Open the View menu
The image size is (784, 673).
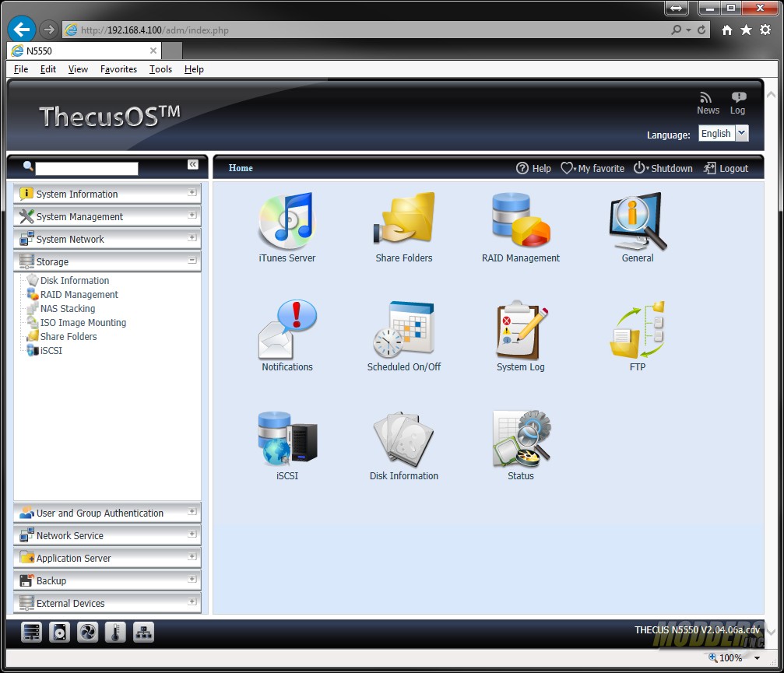pos(78,69)
